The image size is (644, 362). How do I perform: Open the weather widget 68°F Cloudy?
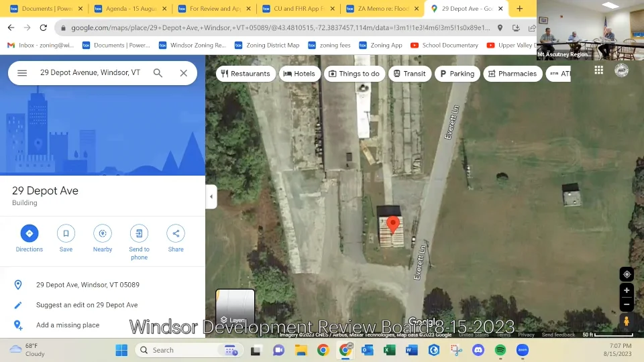pyautogui.click(x=27, y=350)
